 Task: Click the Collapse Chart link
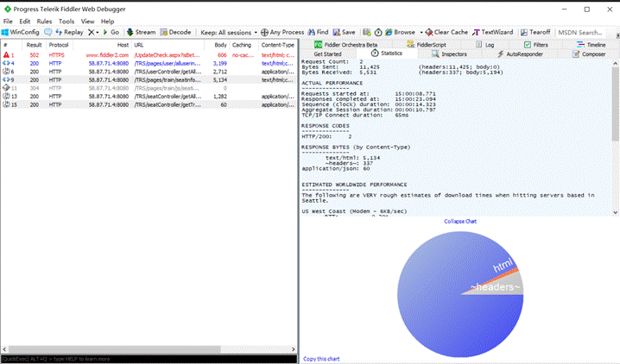[x=460, y=222]
